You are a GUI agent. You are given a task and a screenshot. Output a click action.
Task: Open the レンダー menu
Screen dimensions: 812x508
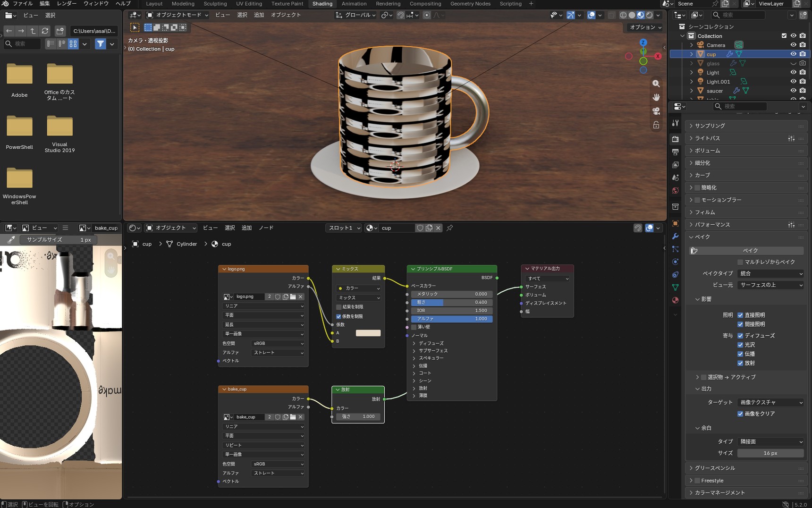pyautogui.click(x=67, y=4)
